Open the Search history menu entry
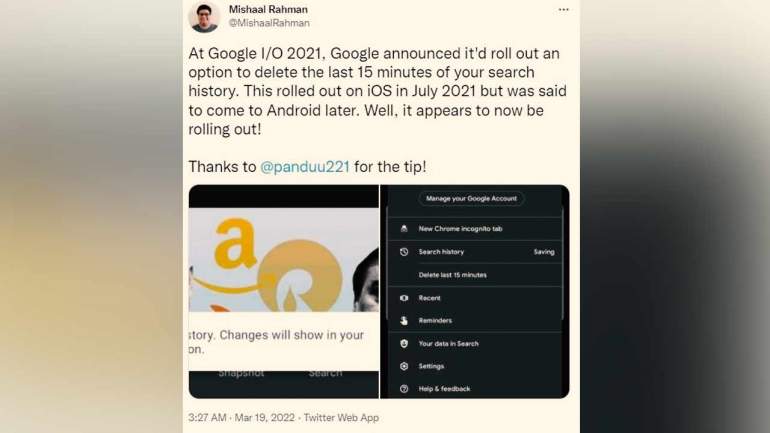 [441, 252]
